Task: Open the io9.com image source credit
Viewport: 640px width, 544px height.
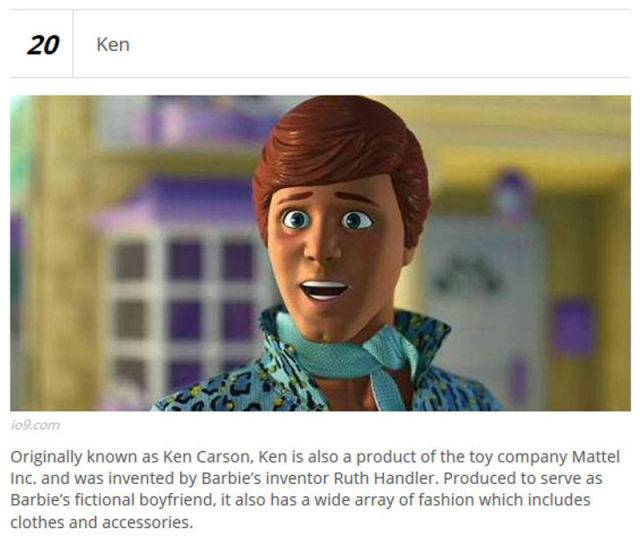Action: (x=36, y=425)
